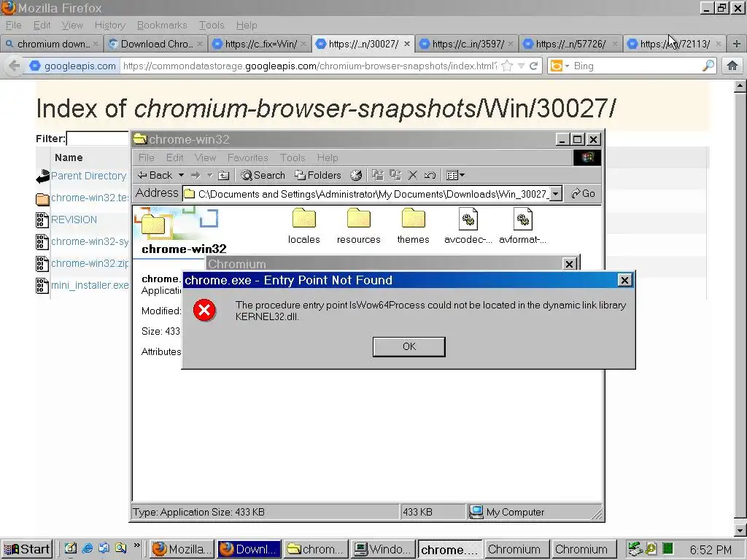
Task: Open the mini_installer.exe link
Action: click(x=90, y=285)
